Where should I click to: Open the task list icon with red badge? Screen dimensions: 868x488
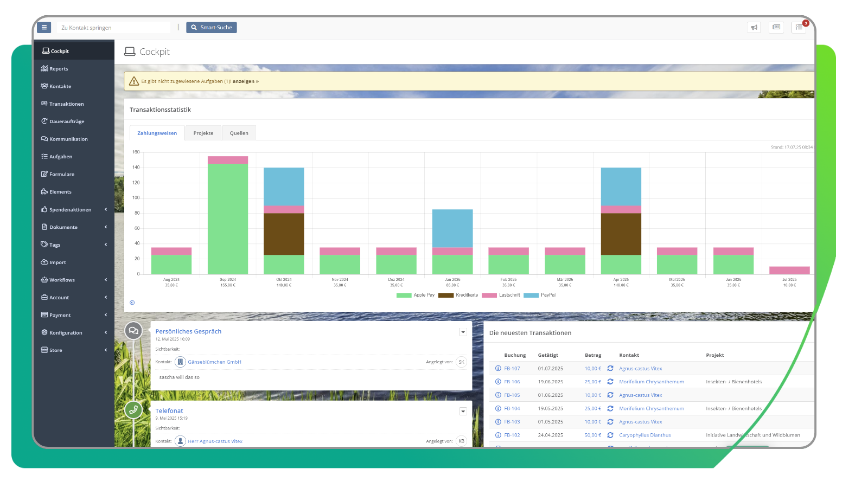pyautogui.click(x=799, y=27)
